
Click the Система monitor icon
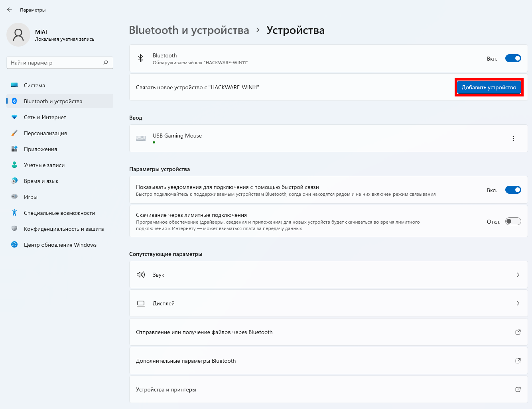14,85
